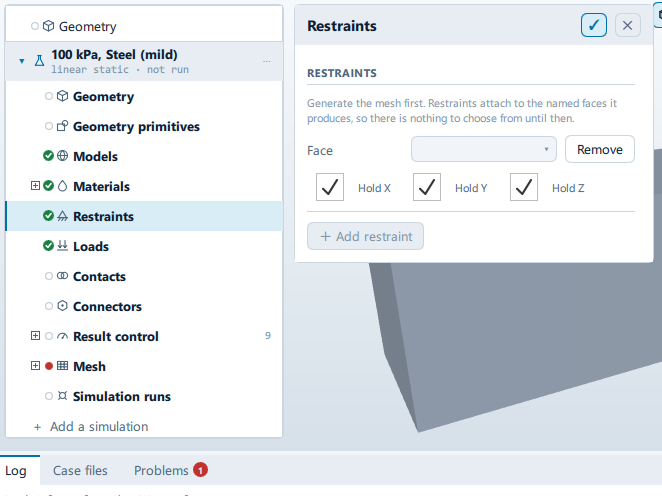Collapse the 100 kPa simulation tree
The width and height of the screenshot is (662, 496).
22,61
